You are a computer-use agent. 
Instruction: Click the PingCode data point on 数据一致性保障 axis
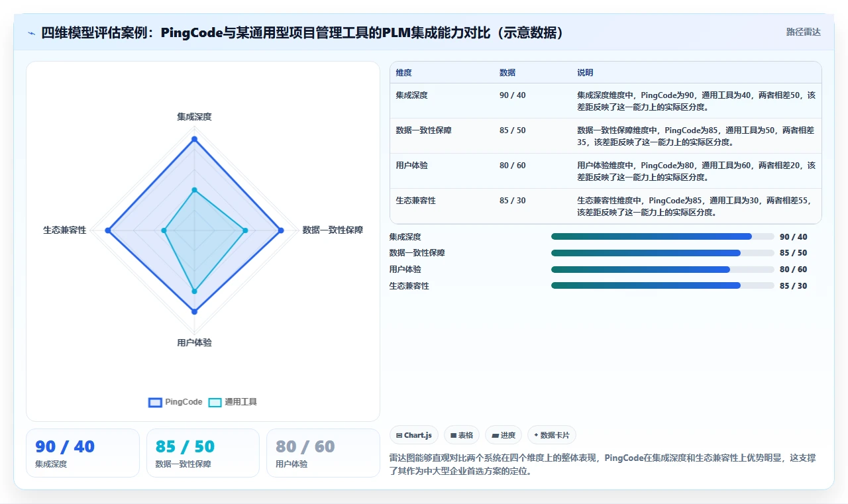click(281, 230)
